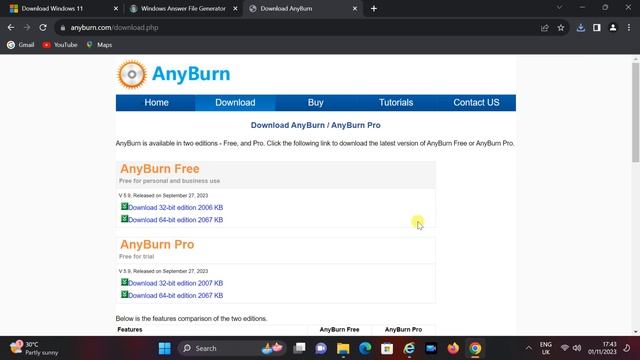The width and height of the screenshot is (640, 360).
Task: Click the 'AnyBurn Pro' orange section heading
Action: pyautogui.click(x=157, y=244)
